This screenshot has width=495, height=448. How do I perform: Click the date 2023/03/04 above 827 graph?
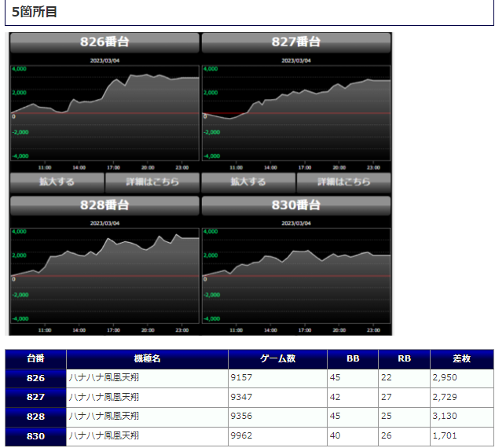point(296,61)
